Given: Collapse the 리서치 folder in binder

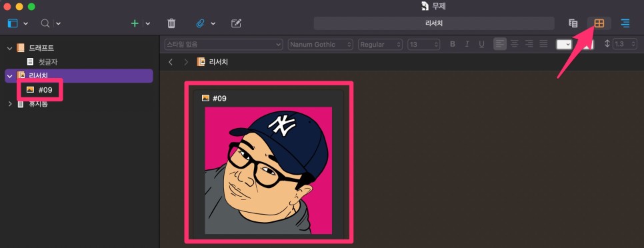Looking at the screenshot, I should click(10, 75).
